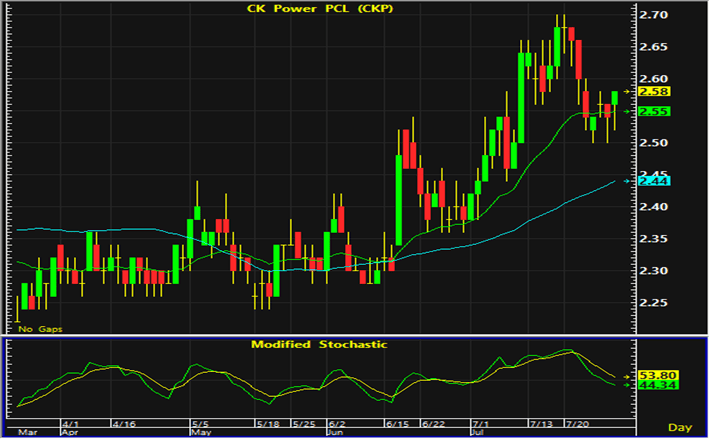The image size is (710, 439).
Task: Click the large green candle near 6/15
Action: tap(399, 200)
